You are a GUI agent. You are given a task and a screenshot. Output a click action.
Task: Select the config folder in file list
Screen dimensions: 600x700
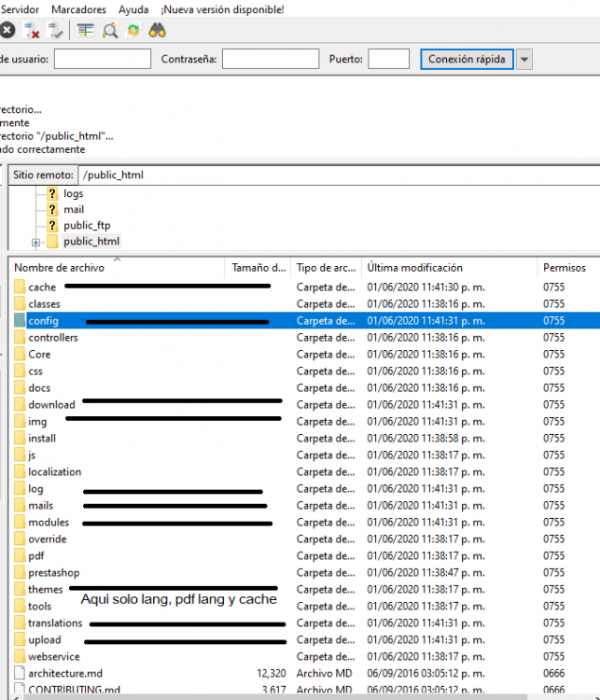coord(43,321)
